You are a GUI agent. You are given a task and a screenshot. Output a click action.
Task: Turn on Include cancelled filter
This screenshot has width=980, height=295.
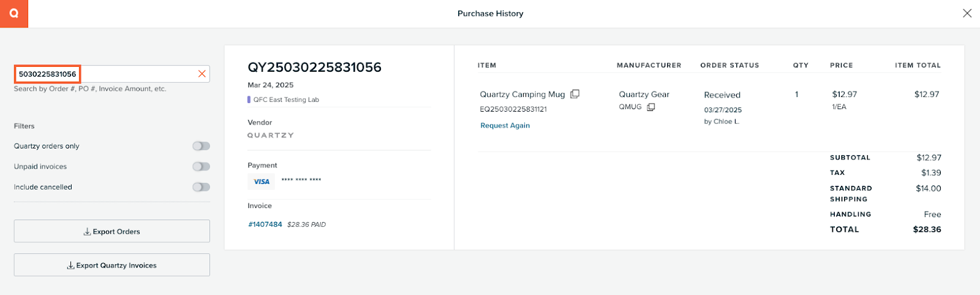201,187
